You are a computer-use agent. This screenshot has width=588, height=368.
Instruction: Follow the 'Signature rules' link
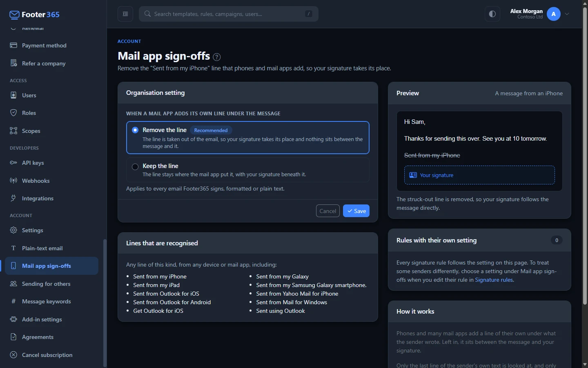(494, 280)
